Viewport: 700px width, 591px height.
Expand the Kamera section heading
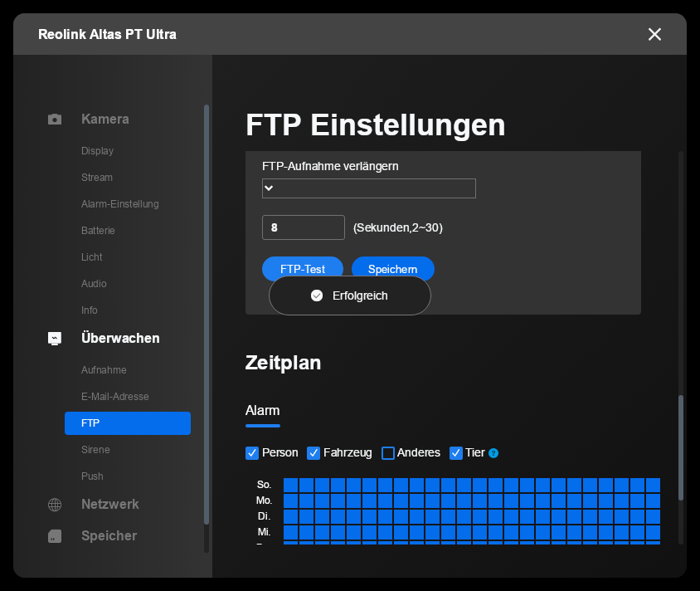(x=105, y=120)
